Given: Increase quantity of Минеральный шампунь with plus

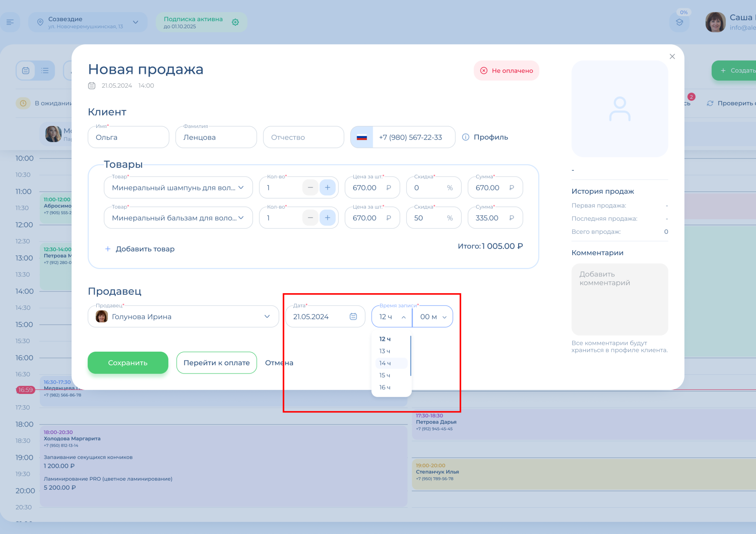Looking at the screenshot, I should point(327,188).
